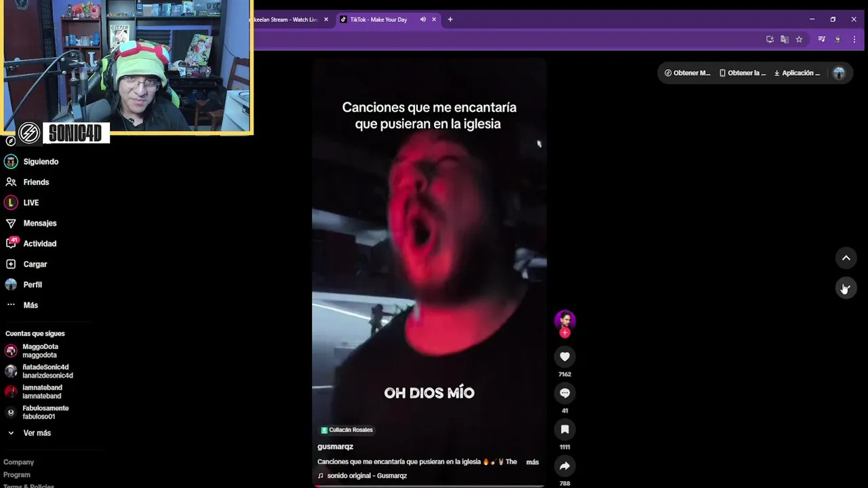The height and width of the screenshot is (488, 868).
Task: Go to the next video with down arrow
Action: tap(846, 288)
